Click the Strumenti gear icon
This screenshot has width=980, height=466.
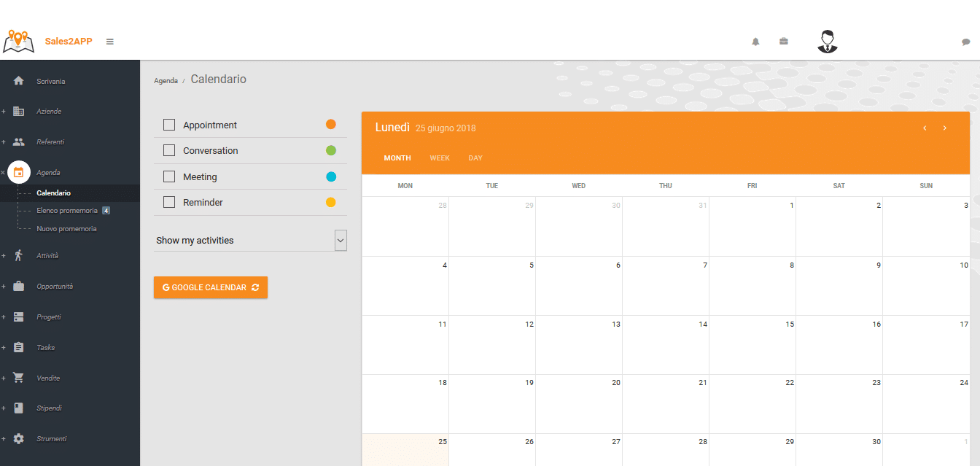tap(19, 439)
